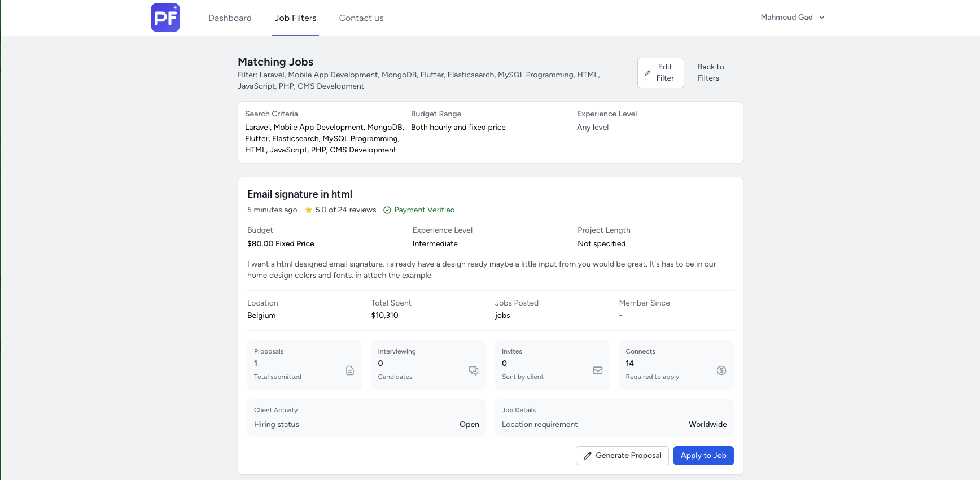Click the $80.00 Fixed Price budget value

(x=281, y=244)
